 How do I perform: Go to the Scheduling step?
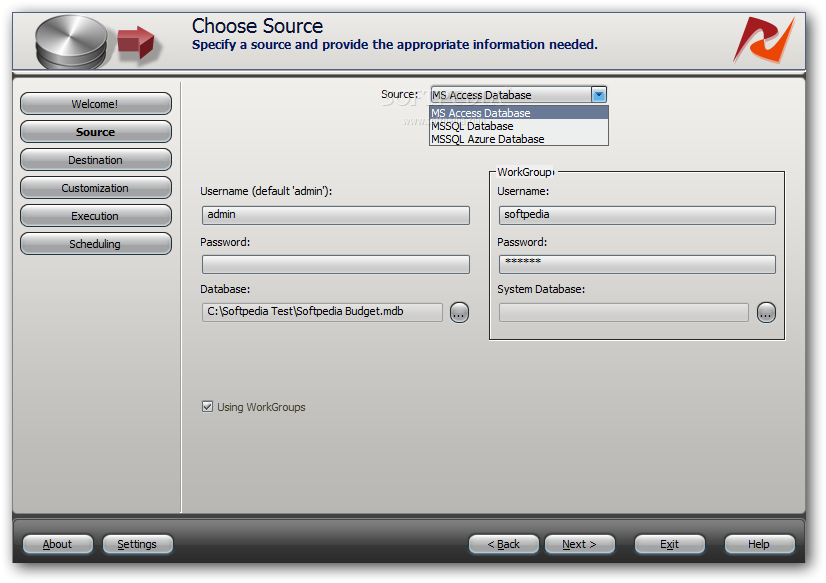click(95, 243)
